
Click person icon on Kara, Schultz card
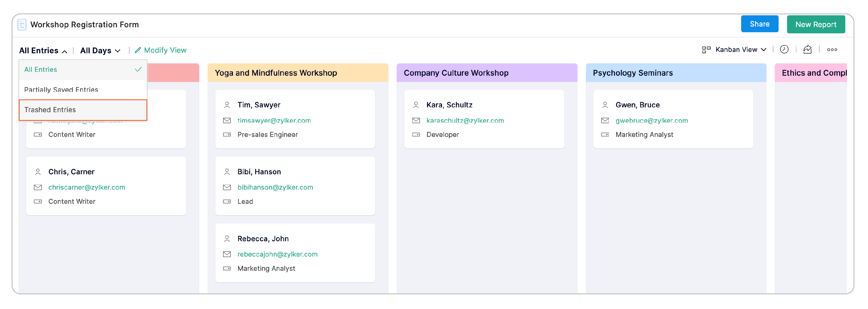[x=416, y=105]
